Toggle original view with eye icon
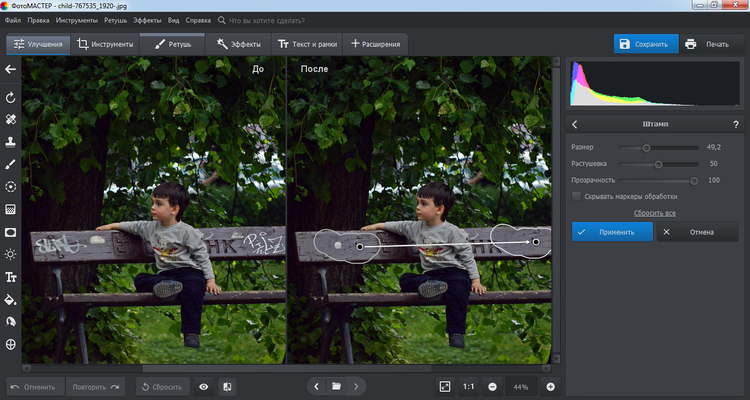This screenshot has width=750, height=400. point(204,386)
